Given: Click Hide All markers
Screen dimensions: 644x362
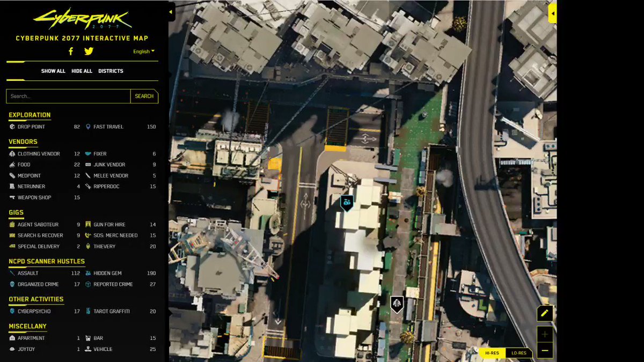Looking at the screenshot, I should [82, 71].
